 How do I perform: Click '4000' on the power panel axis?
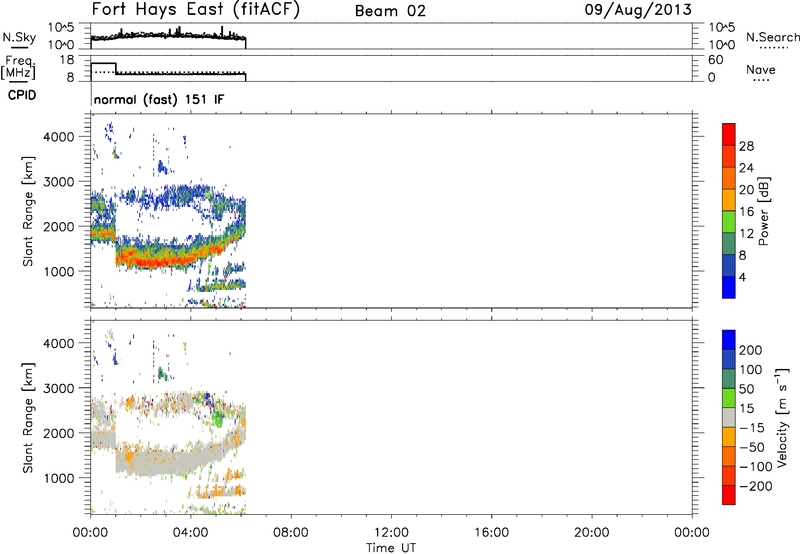click(x=58, y=137)
